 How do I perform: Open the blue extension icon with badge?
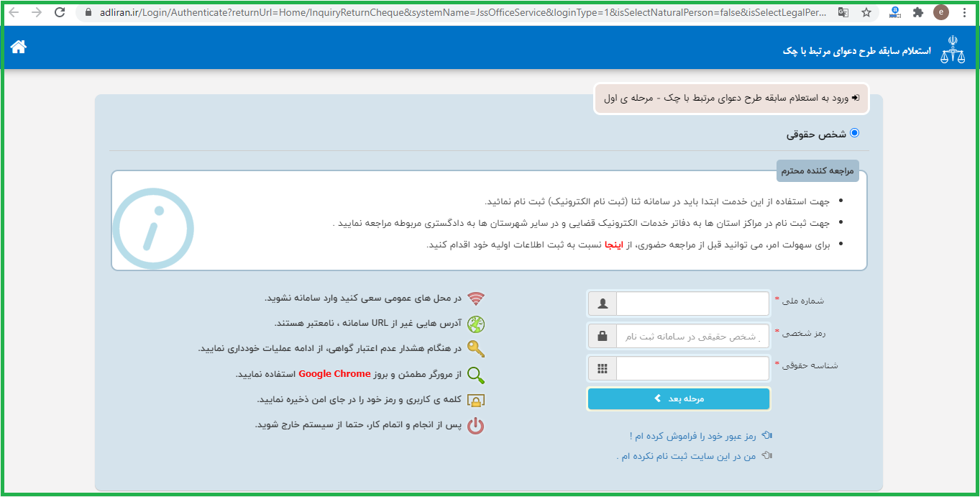tap(895, 12)
